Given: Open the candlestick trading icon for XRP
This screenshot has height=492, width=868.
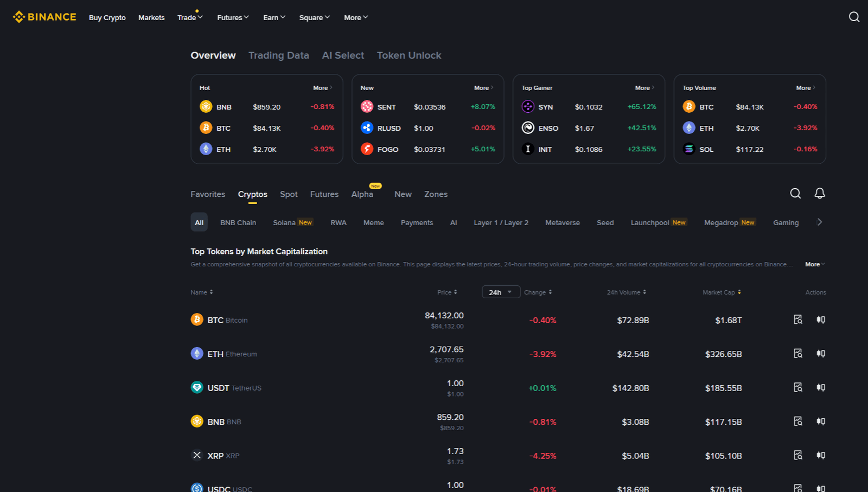Looking at the screenshot, I should [820, 455].
